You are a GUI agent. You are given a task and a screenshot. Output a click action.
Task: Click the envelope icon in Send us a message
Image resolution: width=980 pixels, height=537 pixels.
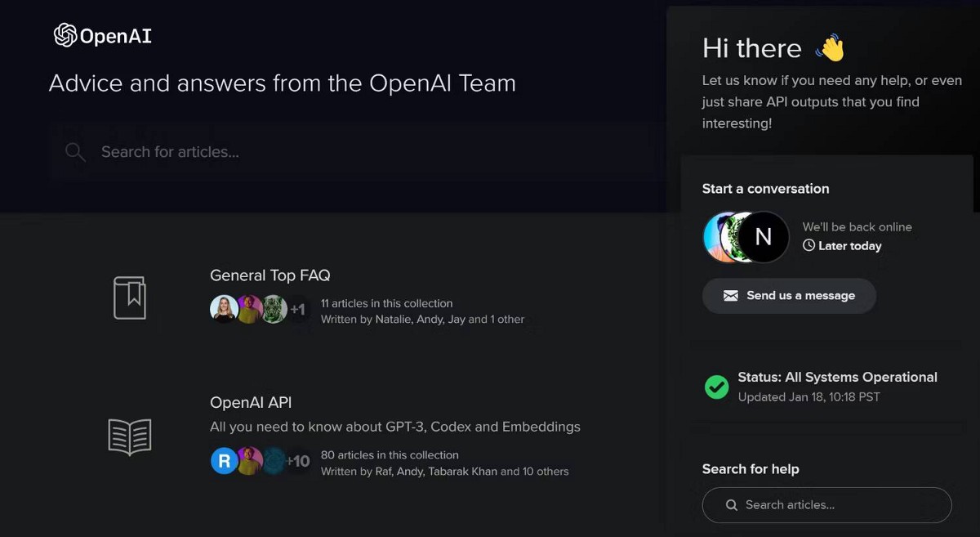(731, 296)
